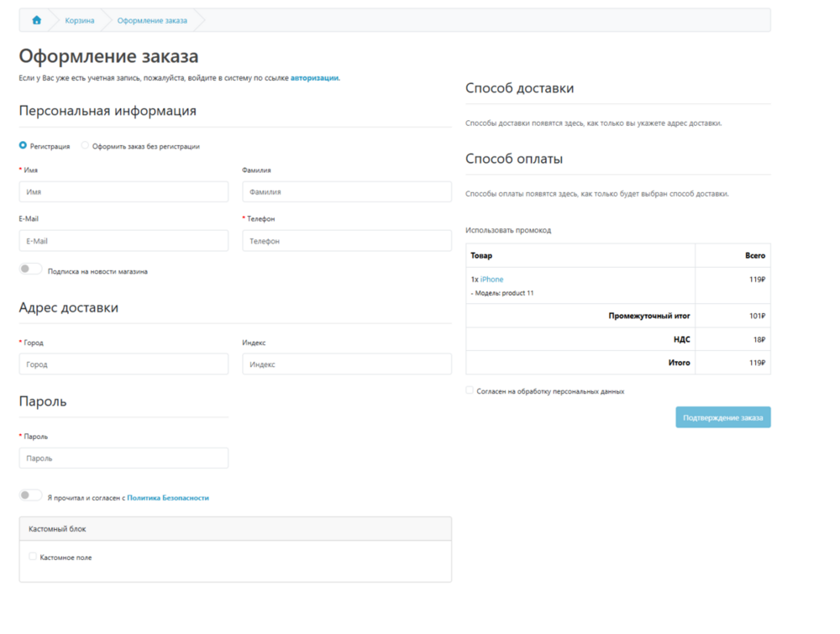Viewport: 840px width, 634px height.
Task: Click the Модель: product 11 text
Action: [502, 293]
